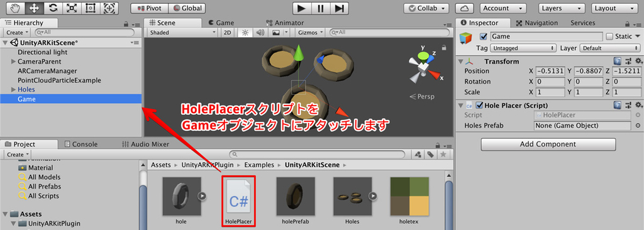
Task: Open the Layers dropdown
Action: [x=562, y=8]
